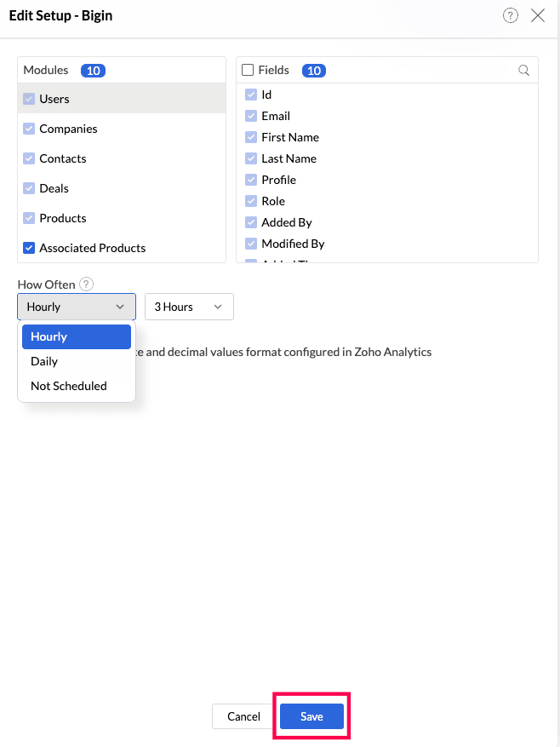Select the Associated Products label
Image resolution: width=560 pixels, height=747 pixels.
93,248
